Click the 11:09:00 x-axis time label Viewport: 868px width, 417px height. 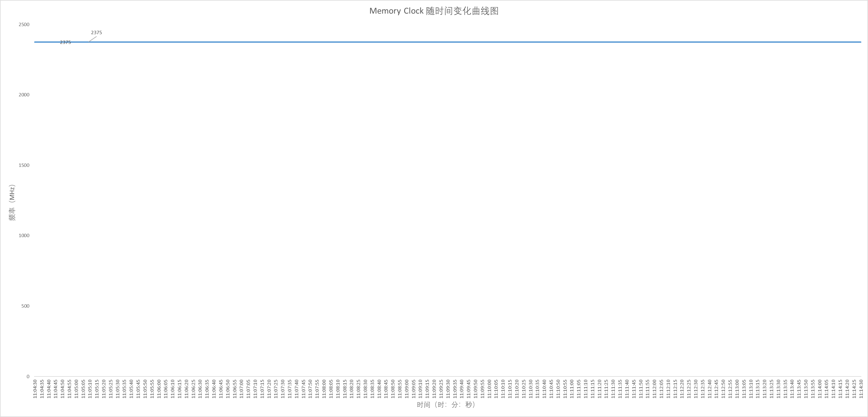click(407, 389)
